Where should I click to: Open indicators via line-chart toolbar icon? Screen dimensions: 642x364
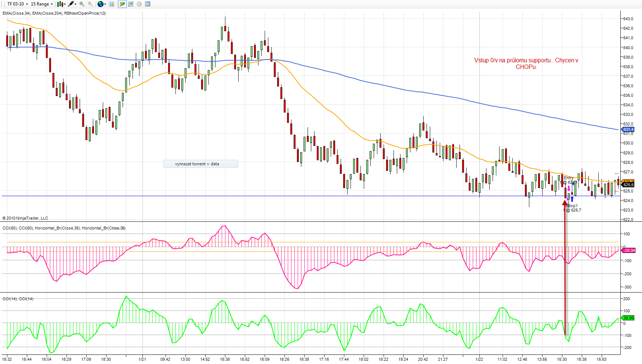tap(131, 4)
